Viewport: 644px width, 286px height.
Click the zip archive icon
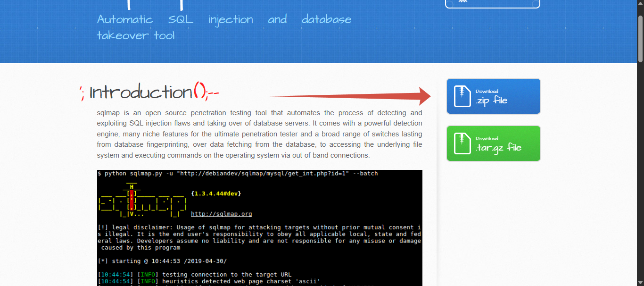click(462, 96)
